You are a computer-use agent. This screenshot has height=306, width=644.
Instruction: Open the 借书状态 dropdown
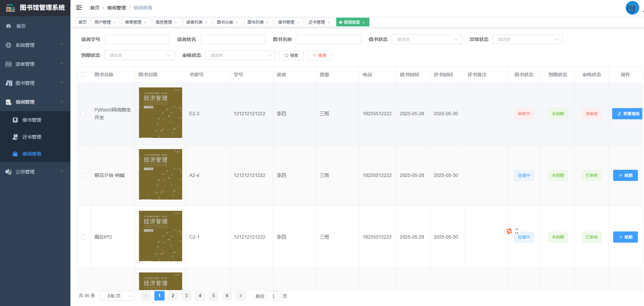(427, 39)
